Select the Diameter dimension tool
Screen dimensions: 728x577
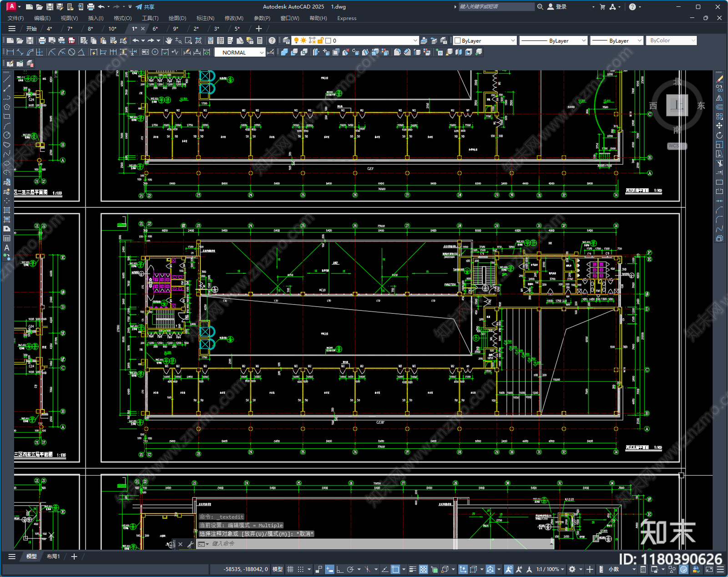(x=71, y=52)
